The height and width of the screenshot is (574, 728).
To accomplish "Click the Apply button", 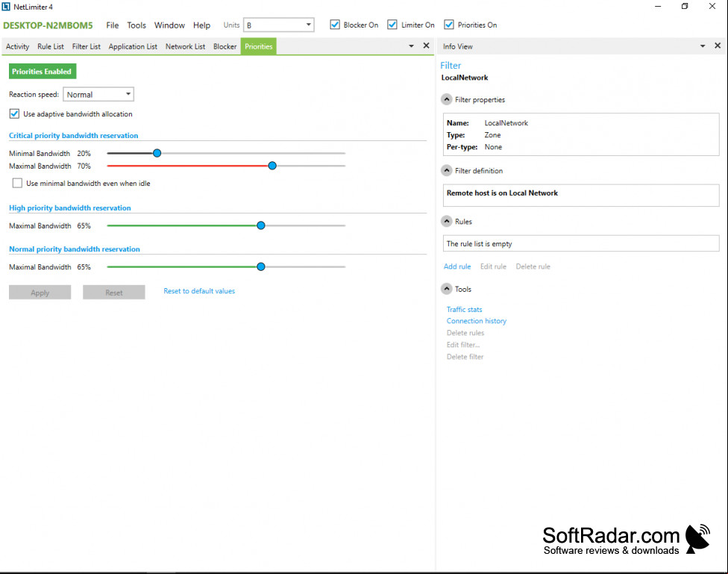I will point(40,293).
